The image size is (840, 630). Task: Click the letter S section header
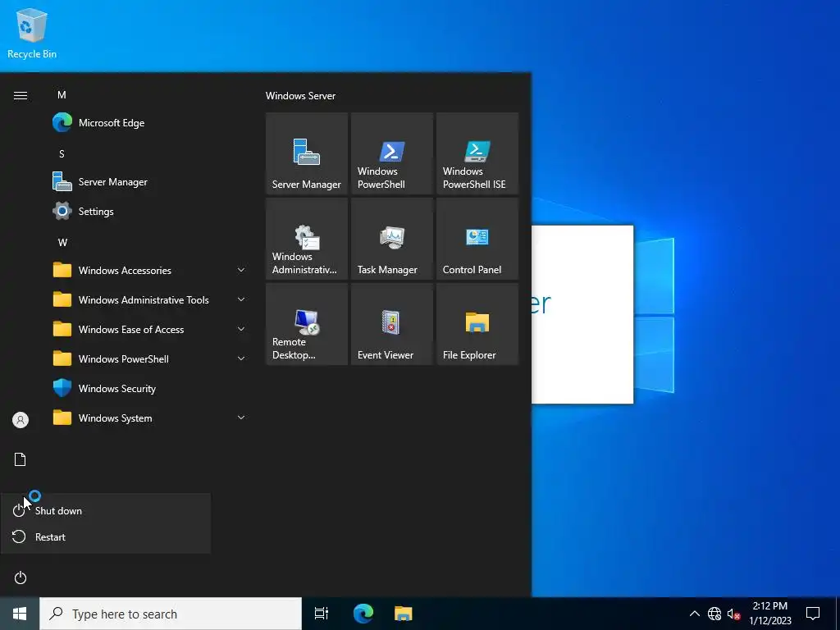tap(62, 153)
